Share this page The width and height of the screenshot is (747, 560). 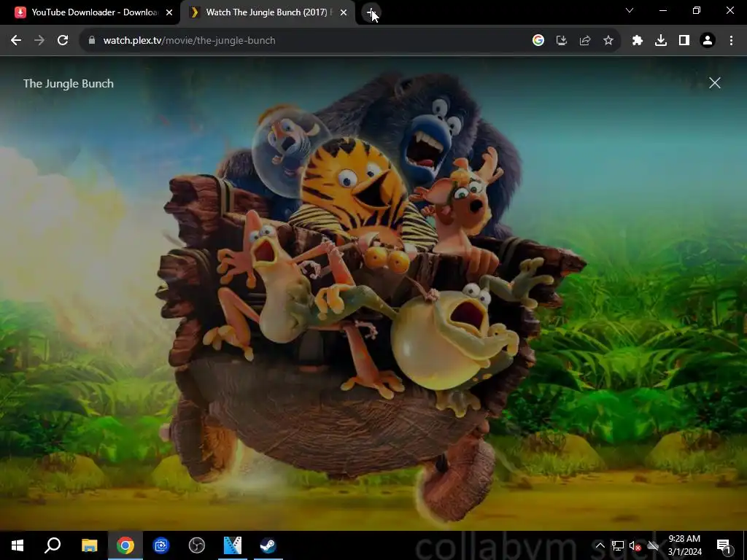(585, 41)
